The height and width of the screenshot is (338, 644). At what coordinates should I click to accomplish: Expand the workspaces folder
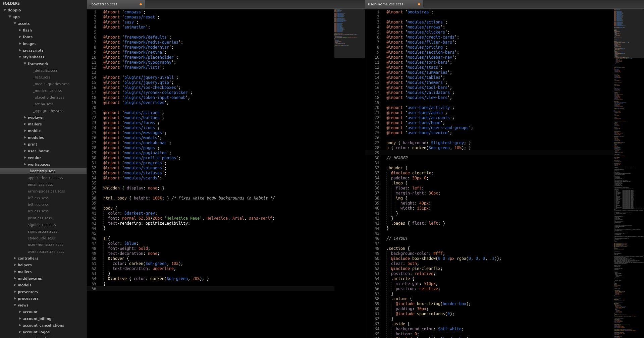click(25, 164)
